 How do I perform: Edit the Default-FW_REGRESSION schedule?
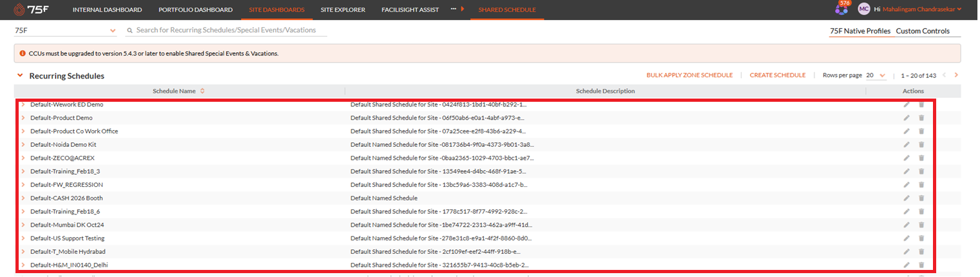click(x=907, y=185)
